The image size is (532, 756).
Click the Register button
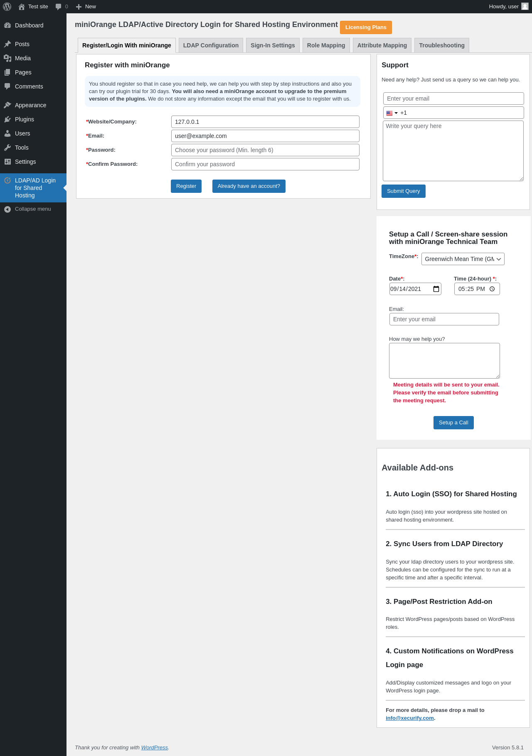[186, 186]
